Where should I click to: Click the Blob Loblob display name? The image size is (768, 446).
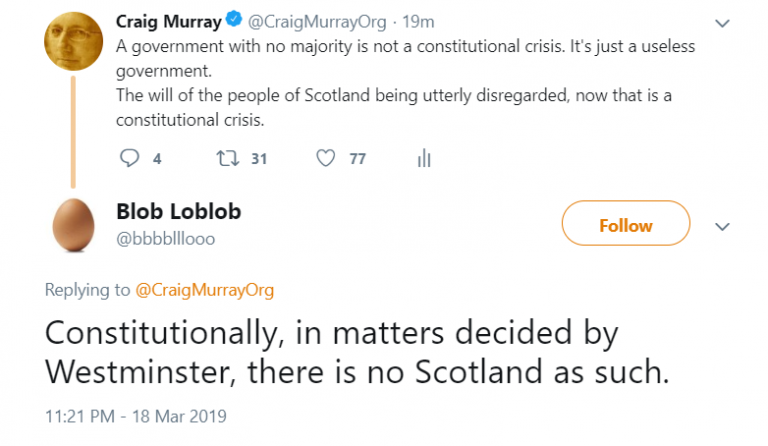pyautogui.click(x=178, y=212)
